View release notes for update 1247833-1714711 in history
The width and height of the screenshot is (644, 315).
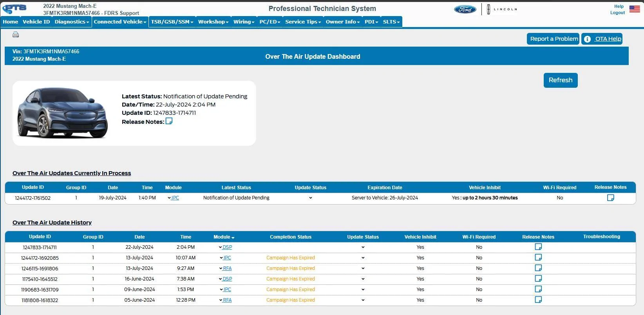[x=538, y=247]
